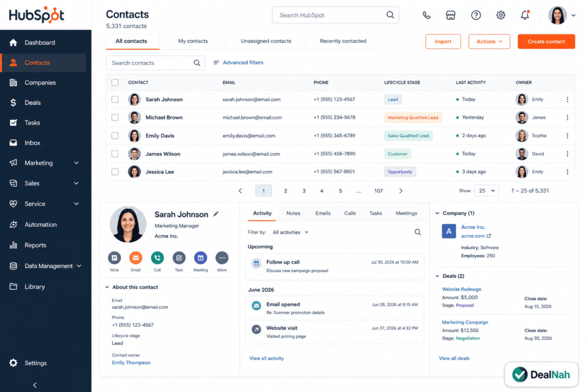Check the James Wilson row checkbox
Screen dimensions: 588x392
[115, 154]
